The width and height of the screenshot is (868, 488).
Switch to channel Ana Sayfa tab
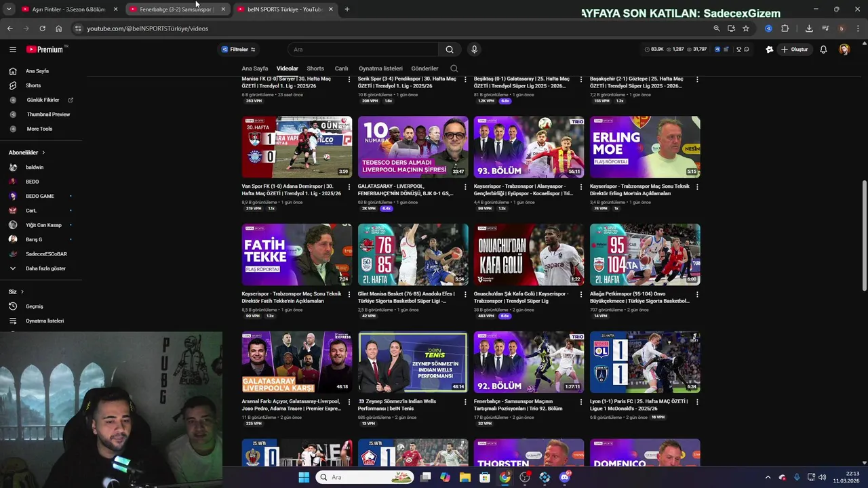coord(255,68)
